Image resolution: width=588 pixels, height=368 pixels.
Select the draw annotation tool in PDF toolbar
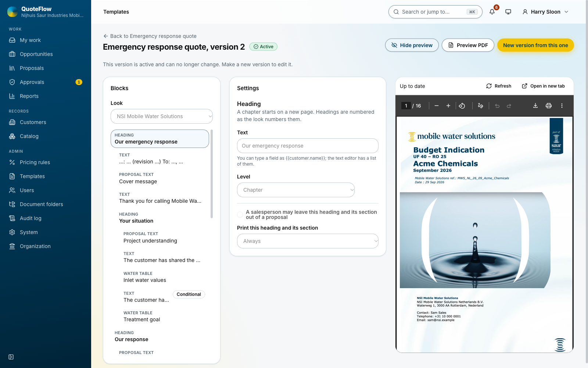pos(480,106)
